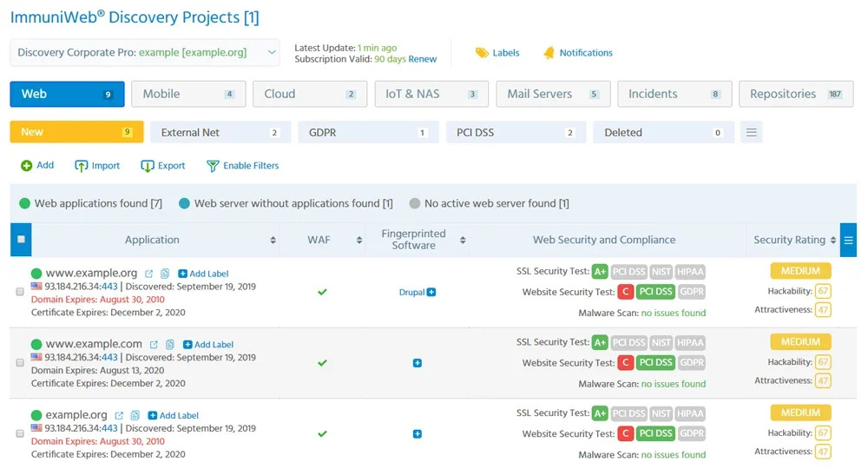
Task: Click the Export icon
Action: tap(148, 166)
